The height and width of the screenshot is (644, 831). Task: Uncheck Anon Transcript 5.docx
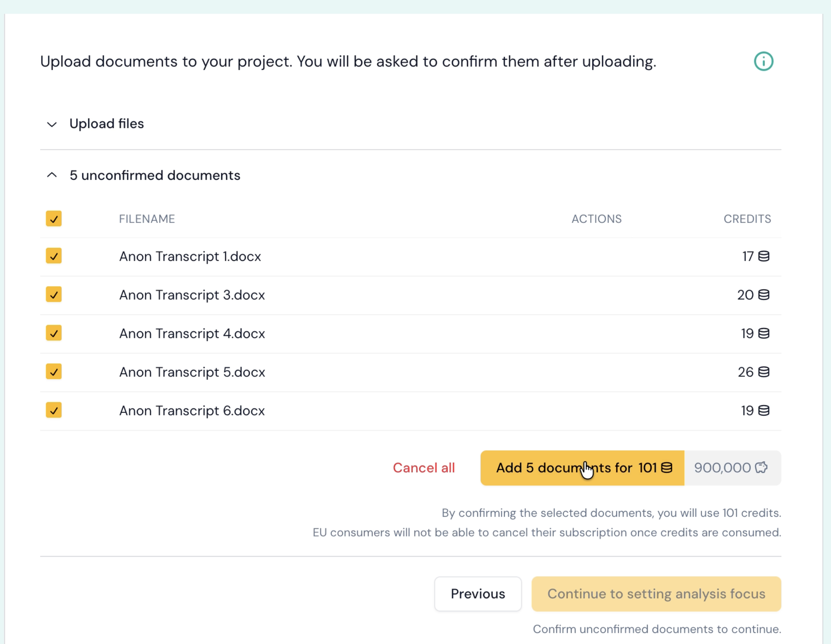coord(54,372)
